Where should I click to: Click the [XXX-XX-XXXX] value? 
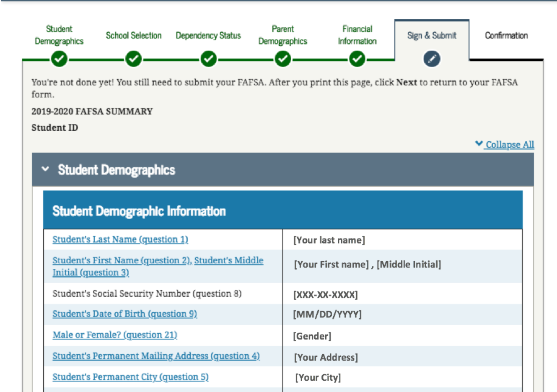(x=326, y=295)
